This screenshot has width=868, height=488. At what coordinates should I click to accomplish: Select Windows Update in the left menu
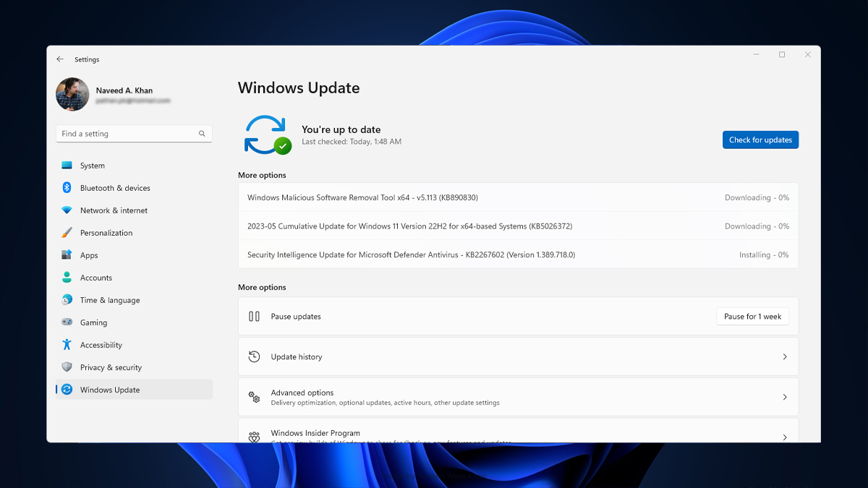[x=109, y=390]
